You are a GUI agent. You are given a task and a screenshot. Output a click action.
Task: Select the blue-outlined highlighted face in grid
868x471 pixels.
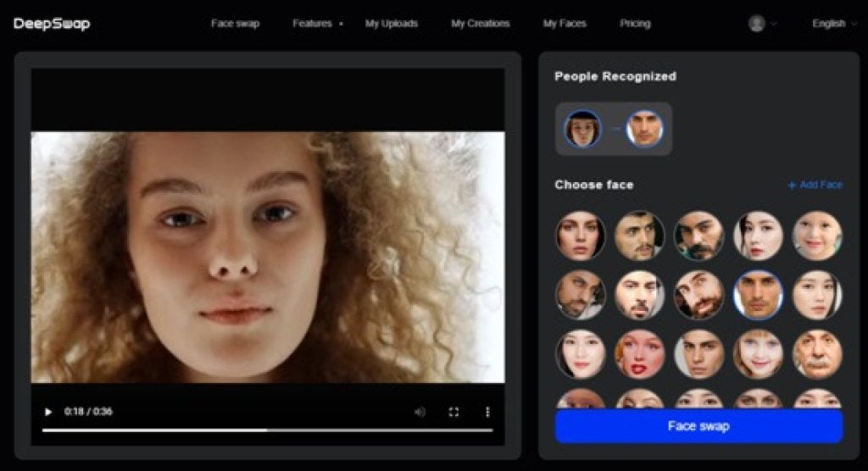[x=758, y=295]
